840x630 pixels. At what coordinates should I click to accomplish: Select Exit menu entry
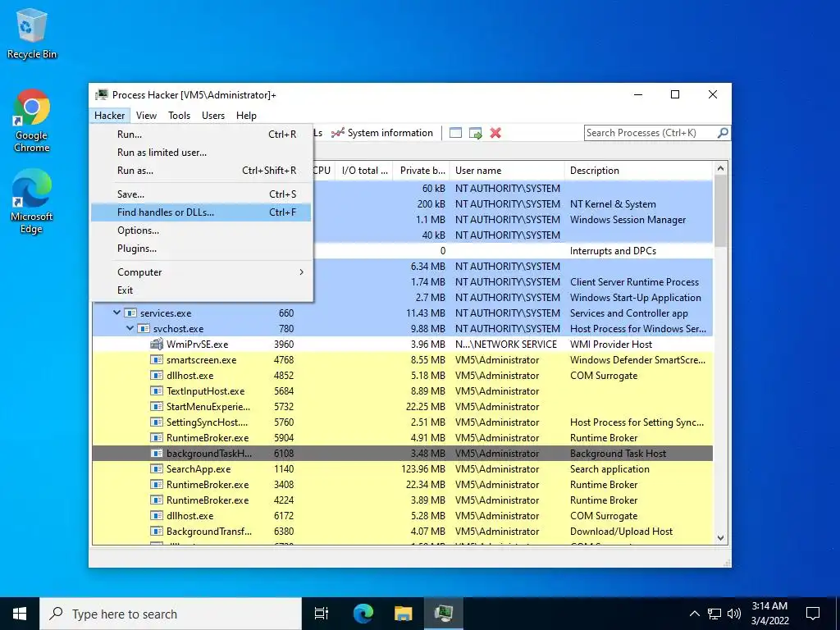pyautogui.click(x=201, y=290)
